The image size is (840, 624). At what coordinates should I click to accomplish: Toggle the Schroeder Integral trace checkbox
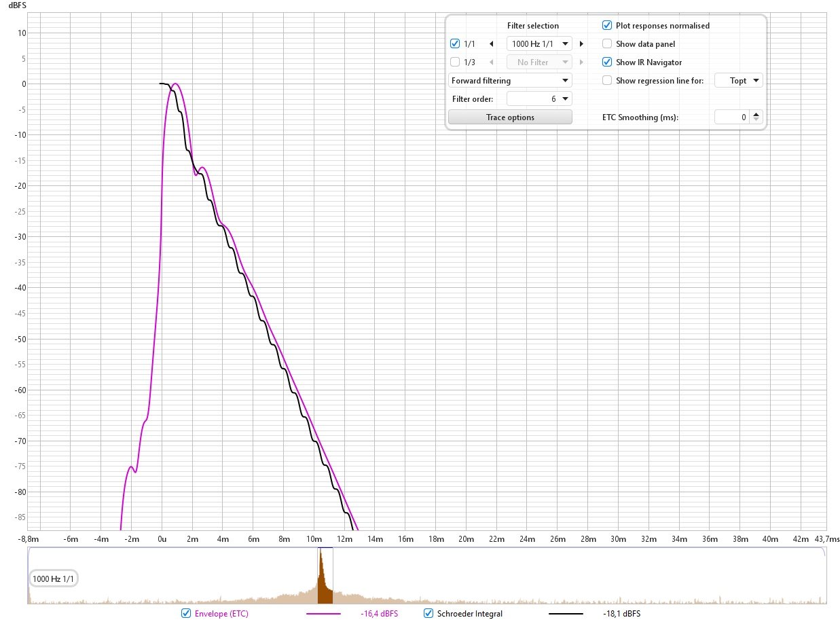point(428,614)
